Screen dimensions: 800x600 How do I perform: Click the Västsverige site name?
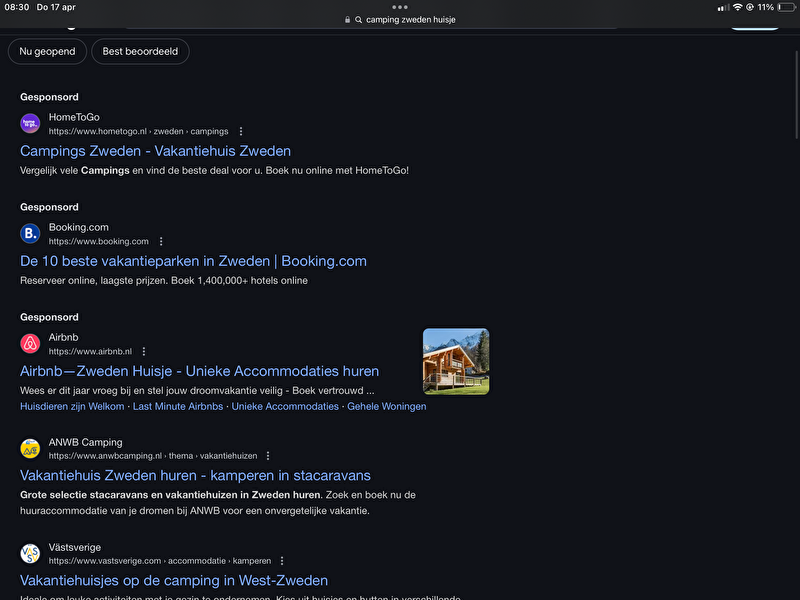pos(74,547)
